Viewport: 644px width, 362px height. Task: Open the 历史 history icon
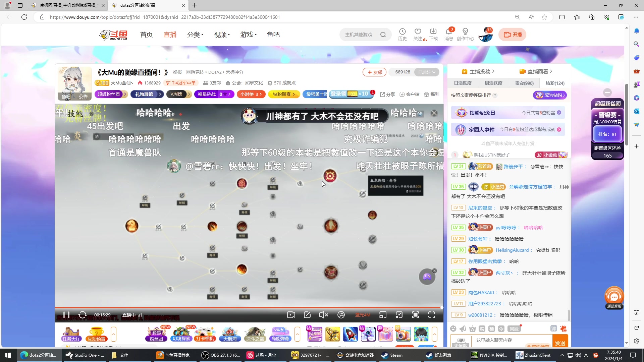(x=402, y=35)
